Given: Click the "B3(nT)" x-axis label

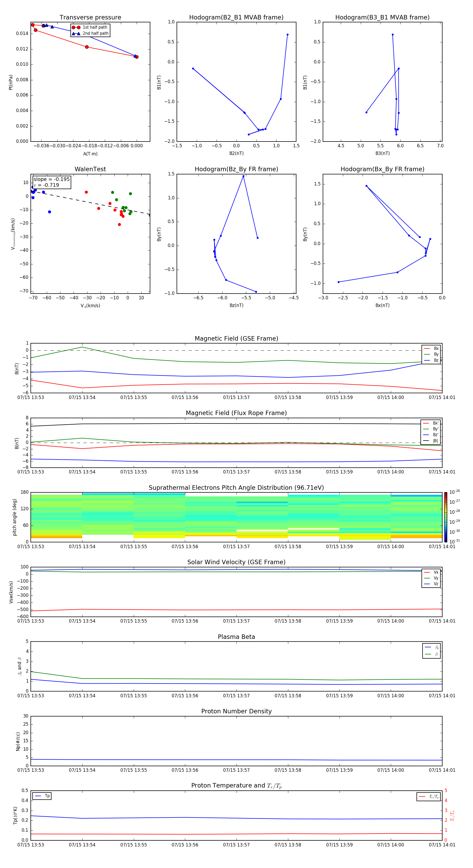Looking at the screenshot, I should [382, 153].
